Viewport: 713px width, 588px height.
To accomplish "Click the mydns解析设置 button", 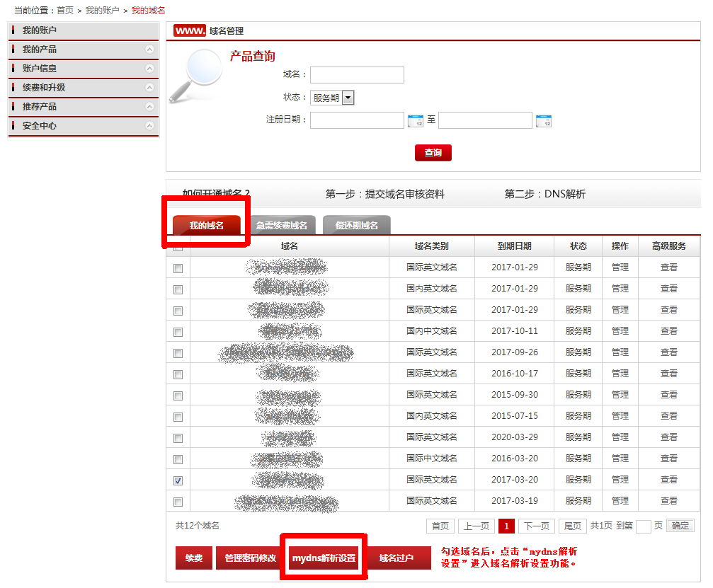I will tap(324, 558).
